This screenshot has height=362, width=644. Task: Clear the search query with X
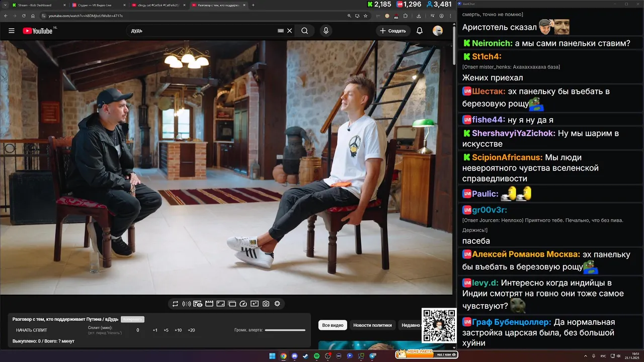coord(289,31)
